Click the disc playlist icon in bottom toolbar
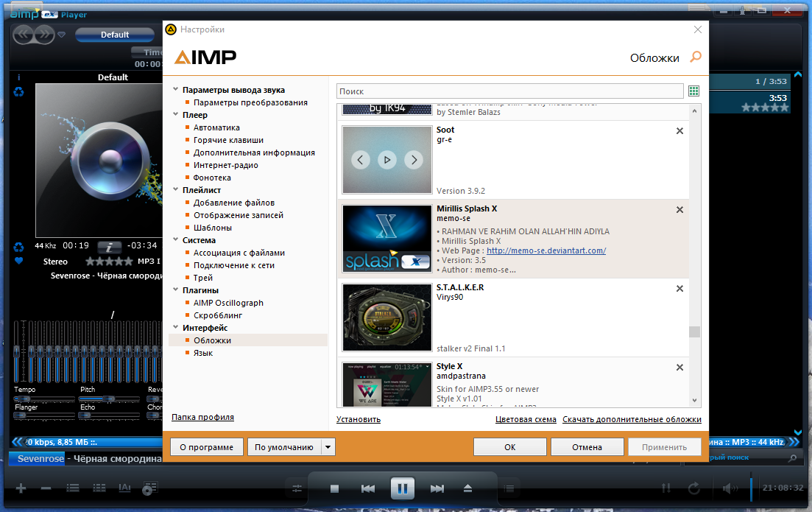This screenshot has width=812, height=512. click(x=149, y=488)
